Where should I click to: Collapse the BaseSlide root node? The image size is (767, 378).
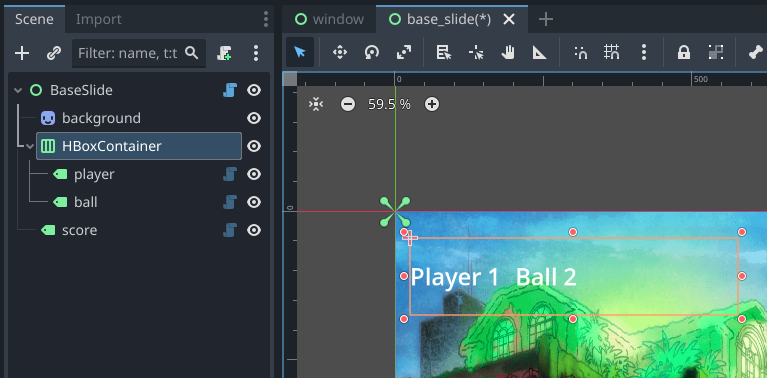[x=18, y=90]
